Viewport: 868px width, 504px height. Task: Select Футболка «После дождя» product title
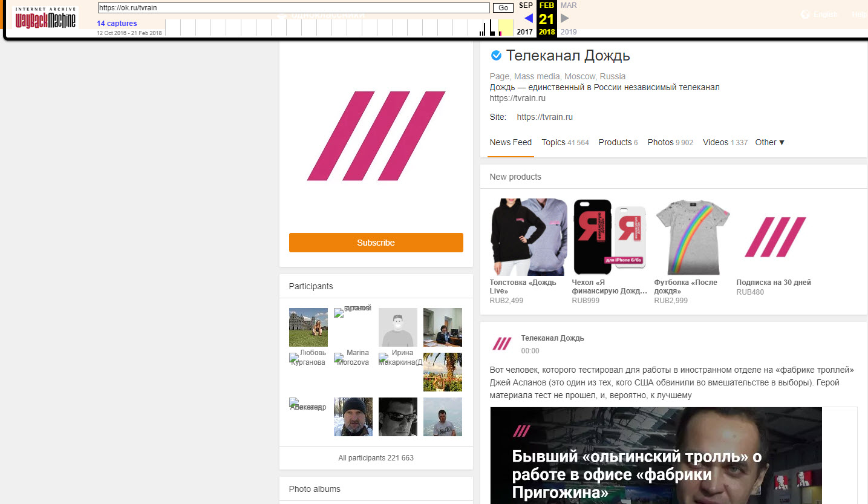pyautogui.click(x=686, y=287)
